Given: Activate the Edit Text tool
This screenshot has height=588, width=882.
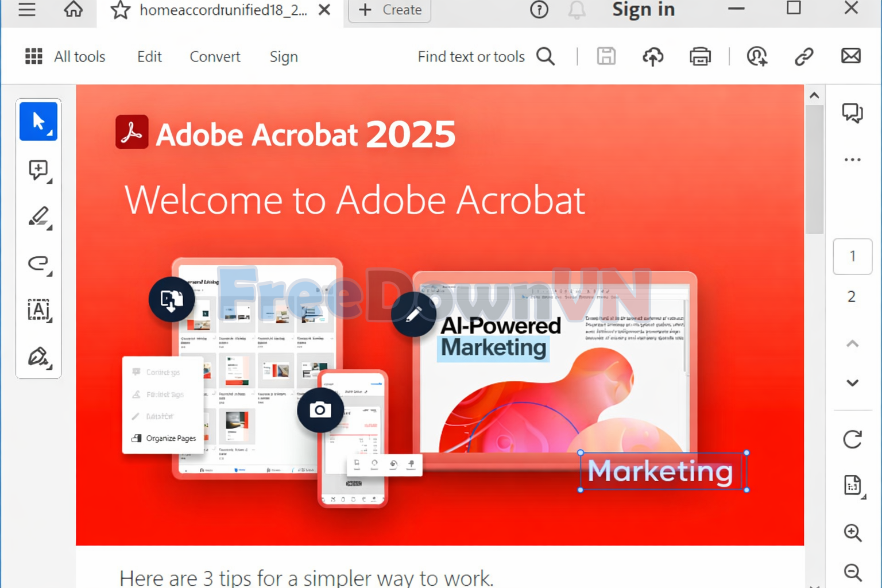Looking at the screenshot, I should pyautogui.click(x=38, y=310).
